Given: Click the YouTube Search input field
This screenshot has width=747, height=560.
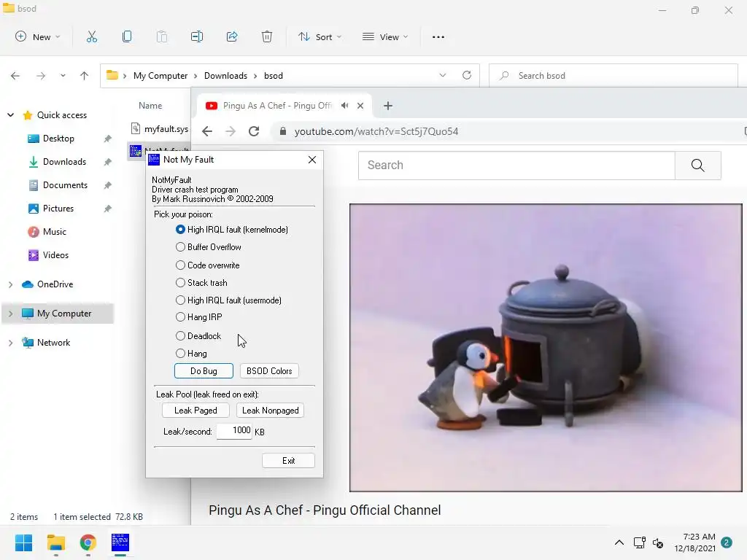Looking at the screenshot, I should click(x=516, y=166).
